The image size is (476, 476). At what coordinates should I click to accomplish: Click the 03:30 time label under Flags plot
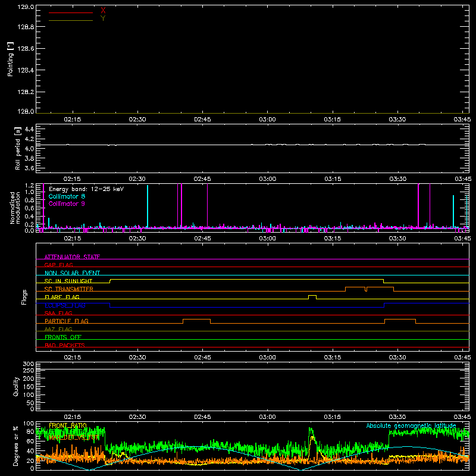click(397, 358)
